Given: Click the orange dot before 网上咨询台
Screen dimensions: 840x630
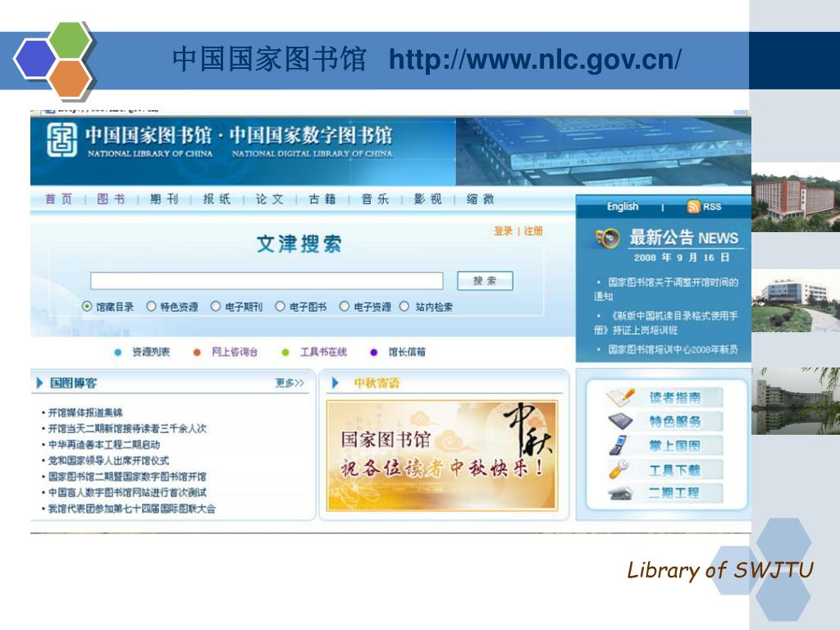Looking at the screenshot, I should (197, 353).
